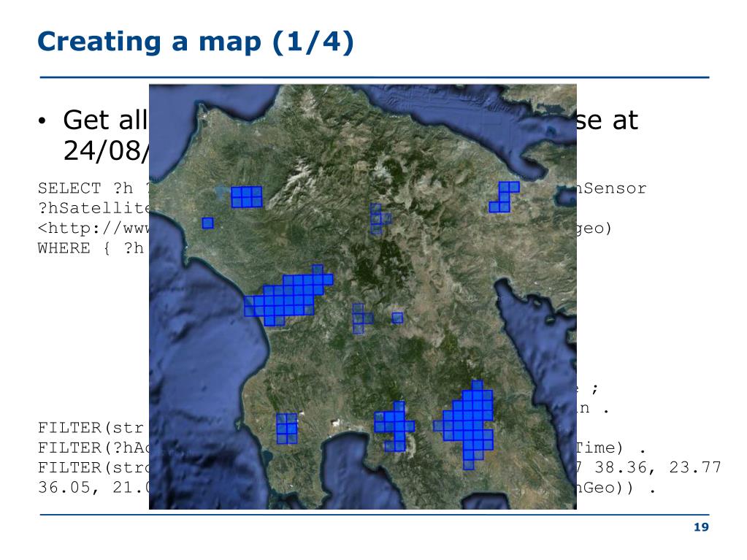
Task: Click the 'WHERE { ?h' query line
Action: [91, 248]
